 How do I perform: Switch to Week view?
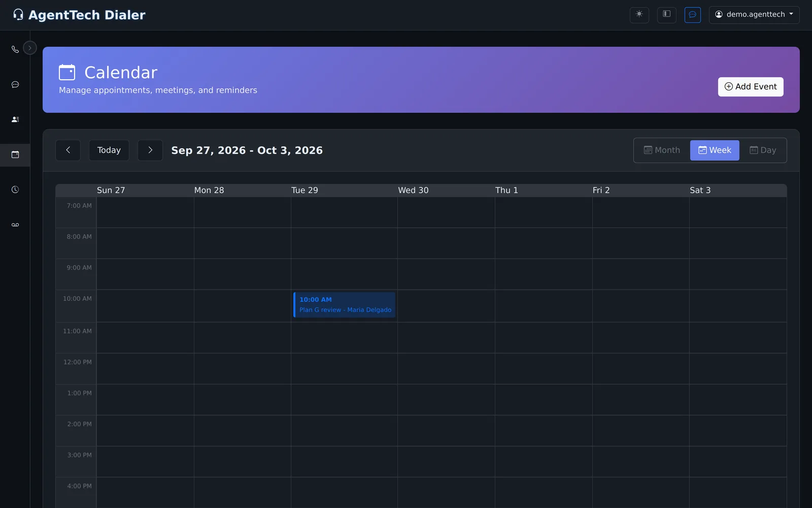715,150
